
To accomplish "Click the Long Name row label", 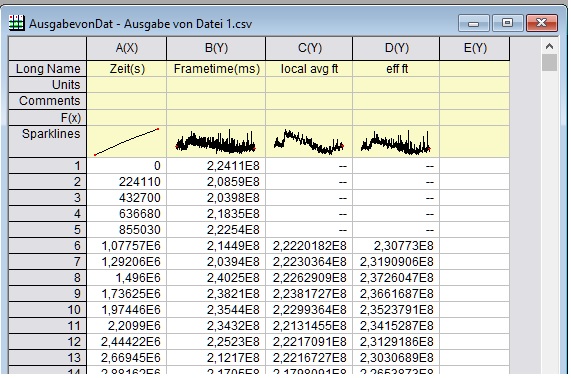I will (47, 68).
